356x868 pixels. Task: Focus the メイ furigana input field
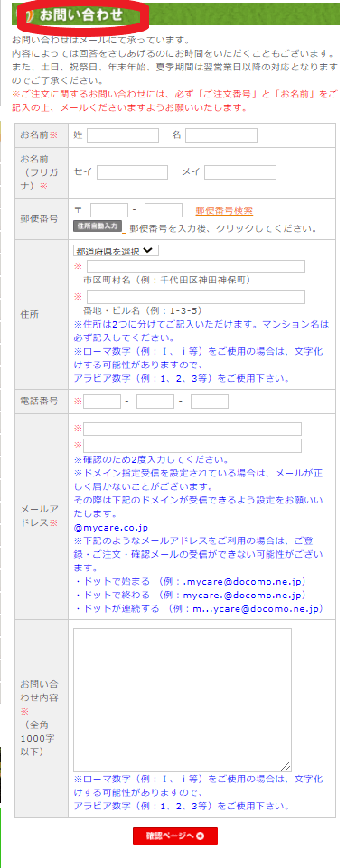click(x=240, y=172)
